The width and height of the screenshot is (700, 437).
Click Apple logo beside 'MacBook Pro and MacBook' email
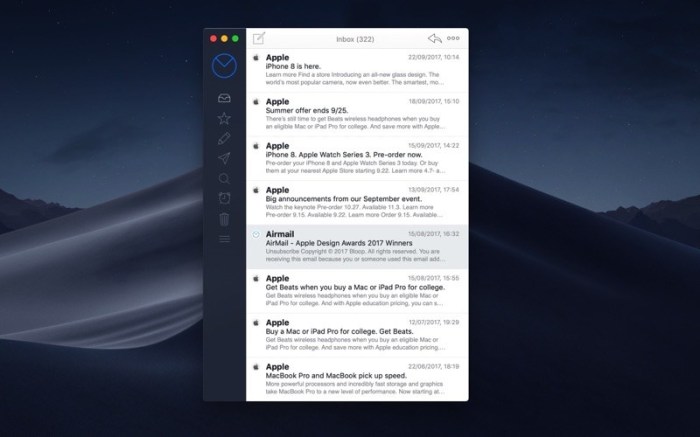point(256,366)
